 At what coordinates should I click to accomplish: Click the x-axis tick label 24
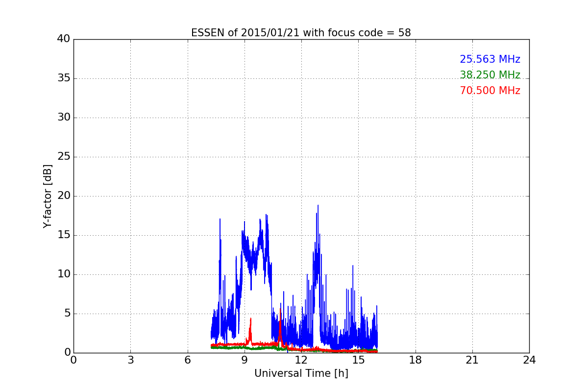pos(529,360)
